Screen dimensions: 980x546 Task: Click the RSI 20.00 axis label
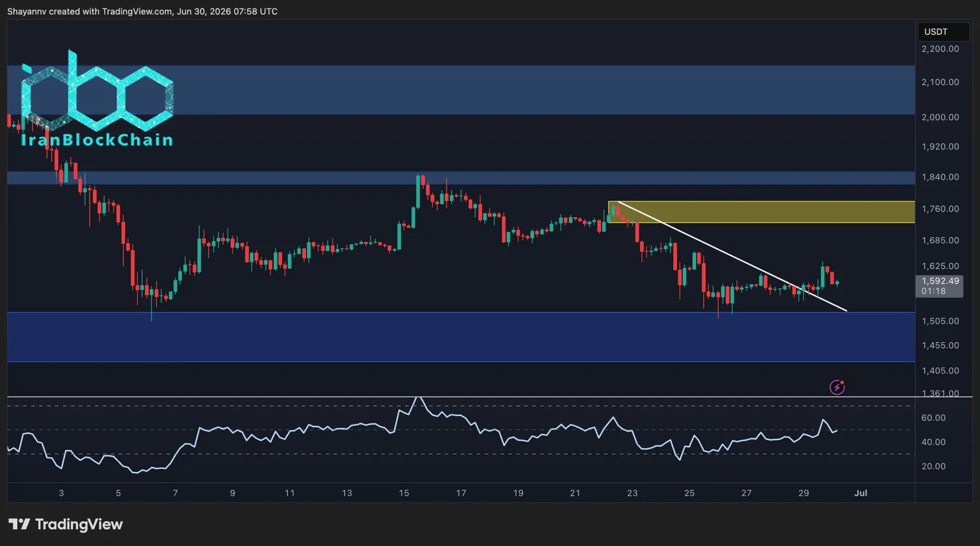click(933, 466)
